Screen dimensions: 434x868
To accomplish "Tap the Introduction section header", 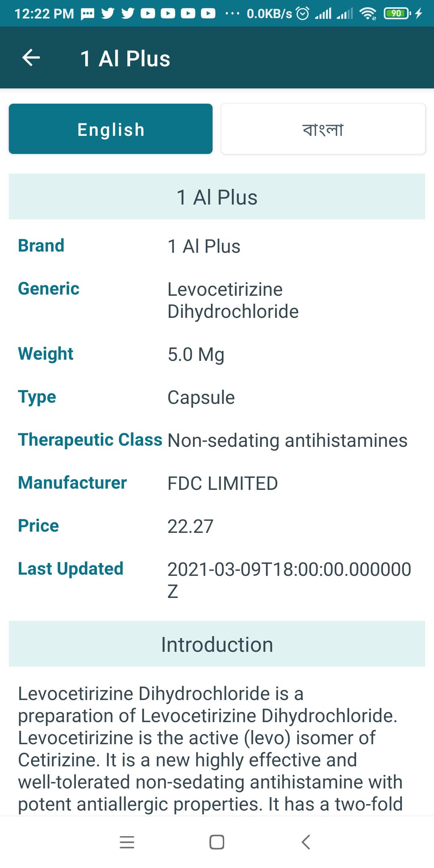I will coord(217,644).
